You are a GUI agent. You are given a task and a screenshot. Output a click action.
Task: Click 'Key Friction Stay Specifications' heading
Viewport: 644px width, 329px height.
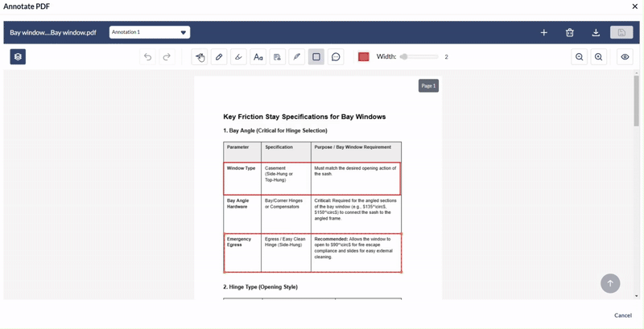point(304,117)
